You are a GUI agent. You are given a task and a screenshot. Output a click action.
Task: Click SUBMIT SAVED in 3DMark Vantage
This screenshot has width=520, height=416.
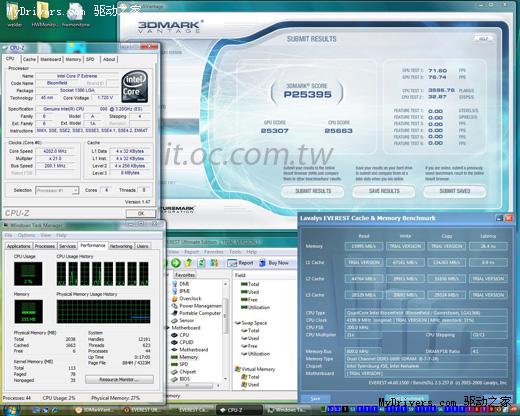pos(455,191)
